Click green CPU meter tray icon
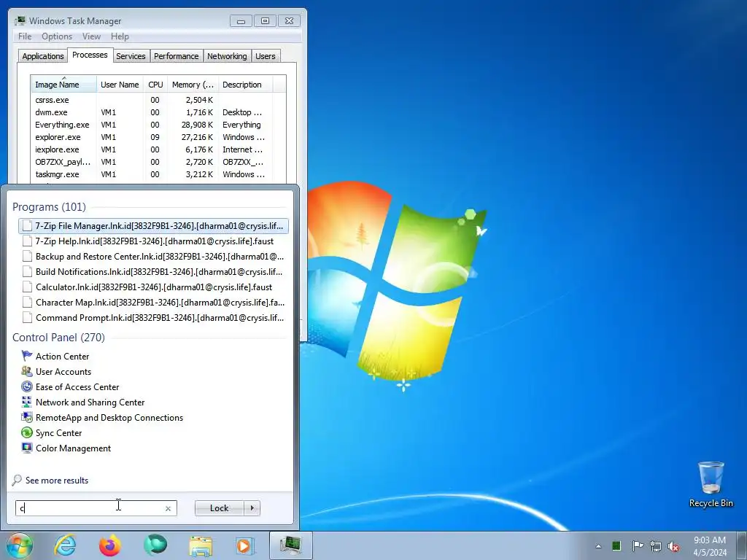 (616, 545)
